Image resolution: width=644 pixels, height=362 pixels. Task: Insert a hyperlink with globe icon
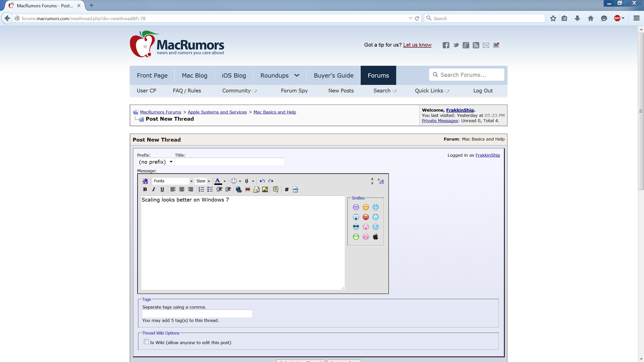tap(239, 189)
